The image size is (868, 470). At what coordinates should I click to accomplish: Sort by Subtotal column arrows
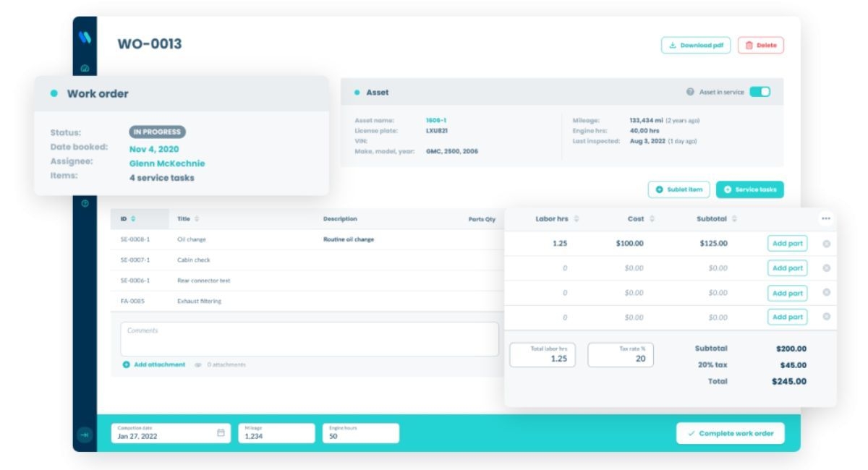click(x=734, y=219)
